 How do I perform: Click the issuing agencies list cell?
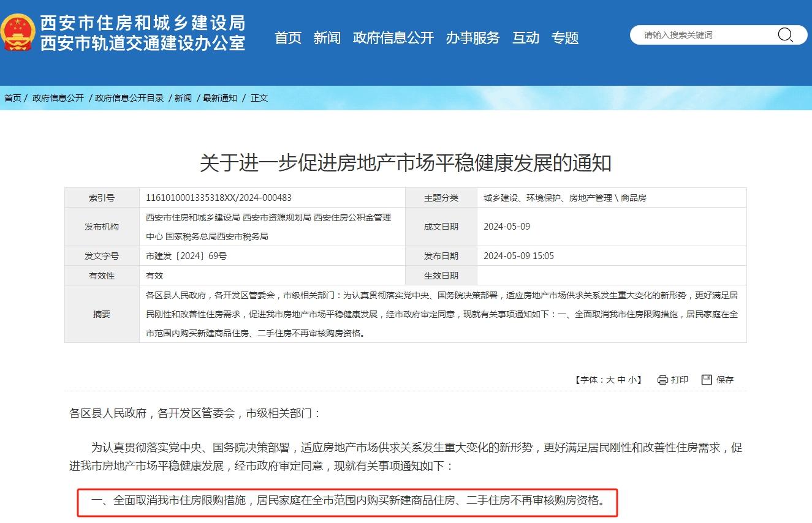pos(272,227)
